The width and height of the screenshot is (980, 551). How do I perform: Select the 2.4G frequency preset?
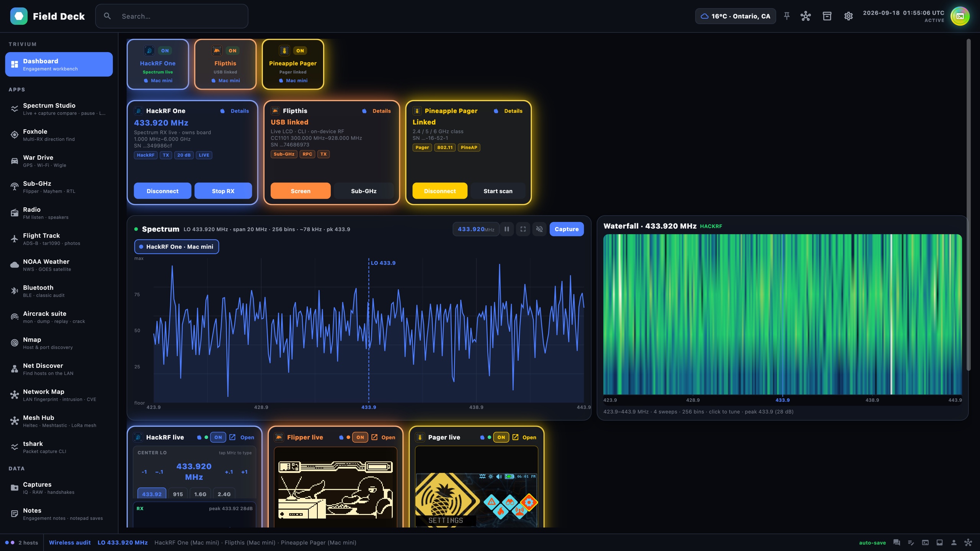click(224, 494)
